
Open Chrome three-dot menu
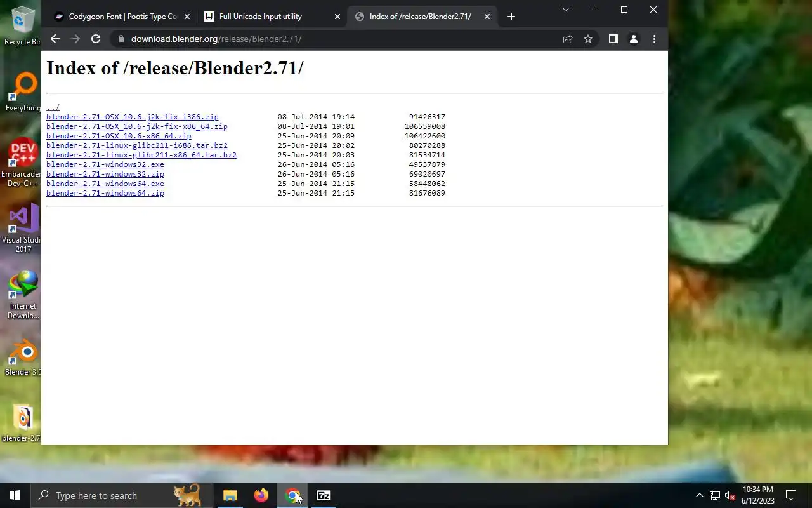[x=654, y=39]
